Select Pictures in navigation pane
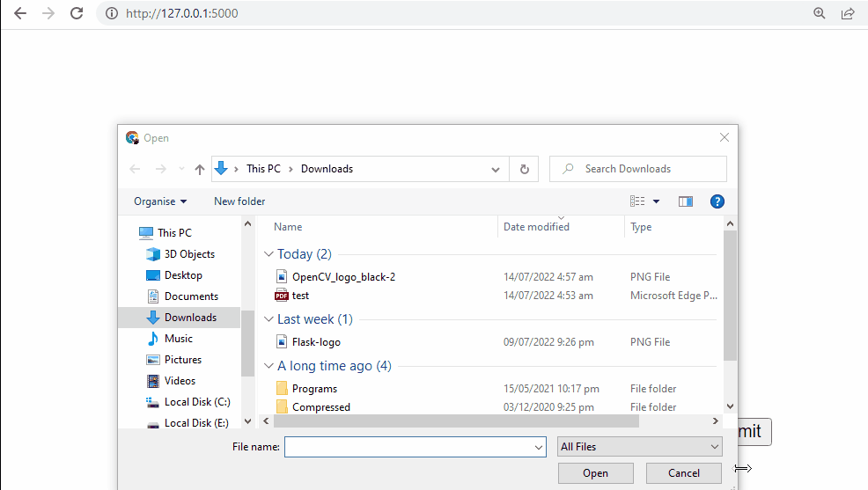This screenshot has width=868, height=490. pyautogui.click(x=183, y=360)
